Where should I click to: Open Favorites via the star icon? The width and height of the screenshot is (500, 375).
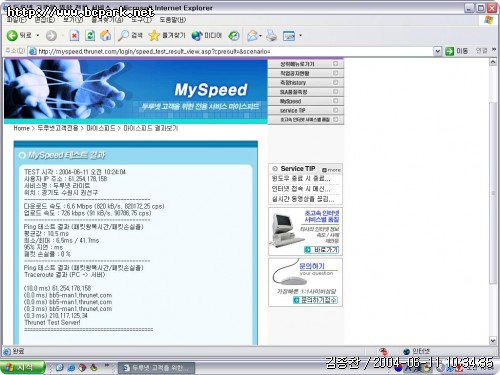(154, 36)
